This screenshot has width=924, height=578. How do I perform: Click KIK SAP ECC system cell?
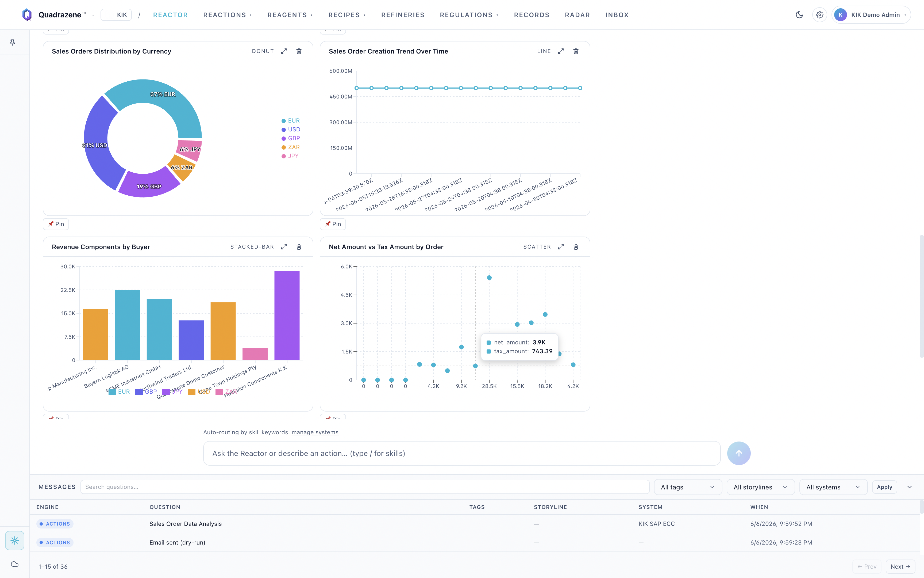656,524
